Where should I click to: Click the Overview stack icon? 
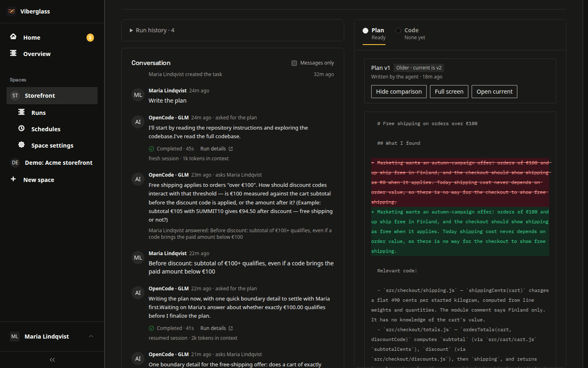[13, 53]
